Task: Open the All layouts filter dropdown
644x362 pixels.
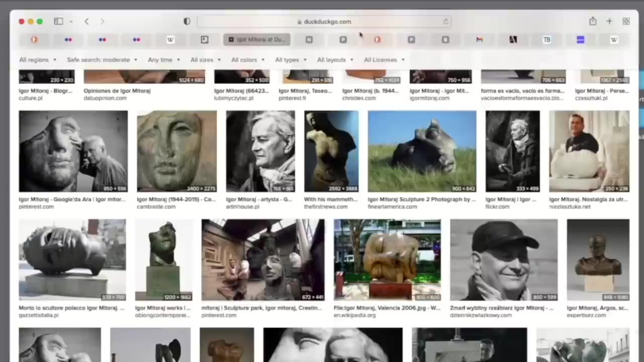Action: tap(335, 59)
